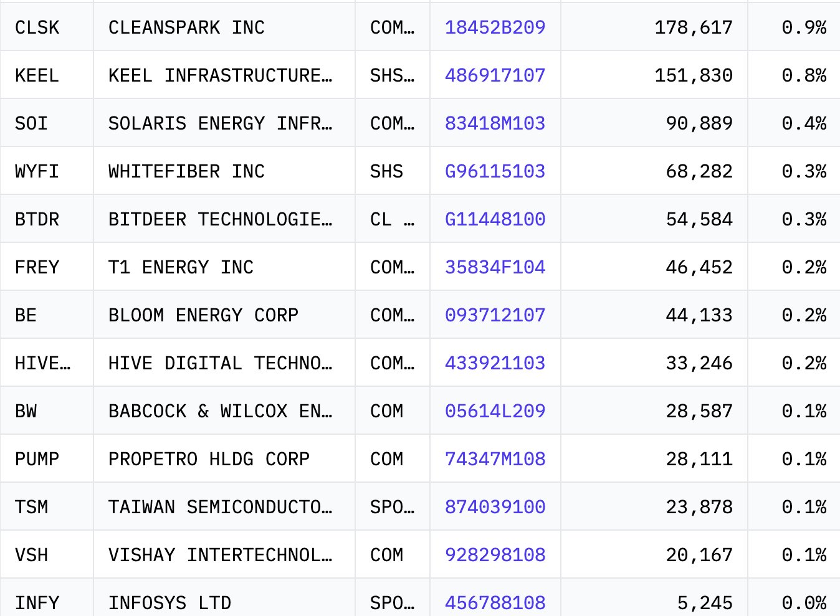Image resolution: width=840 pixels, height=616 pixels.
Task: Select the CLEANSPARK INC company name
Action: point(187,27)
